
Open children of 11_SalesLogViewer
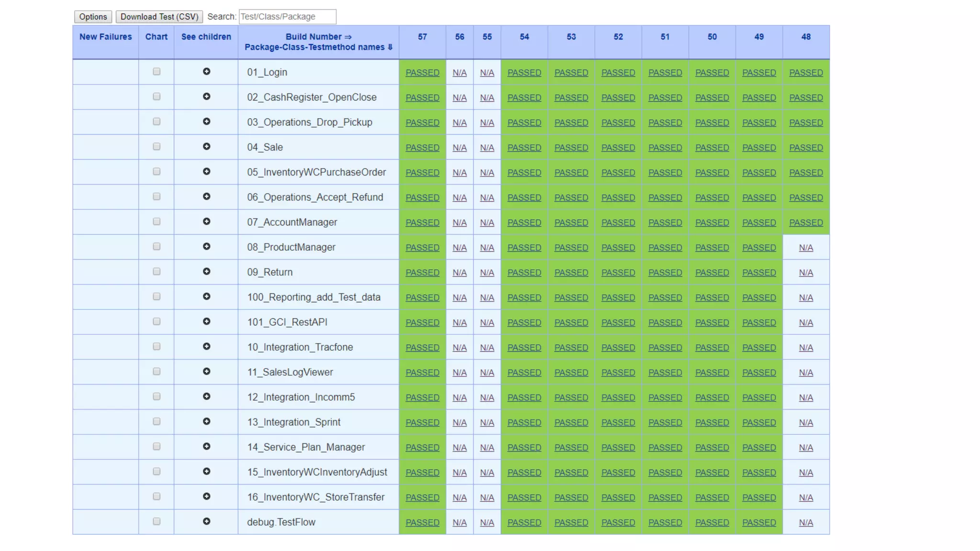point(206,372)
